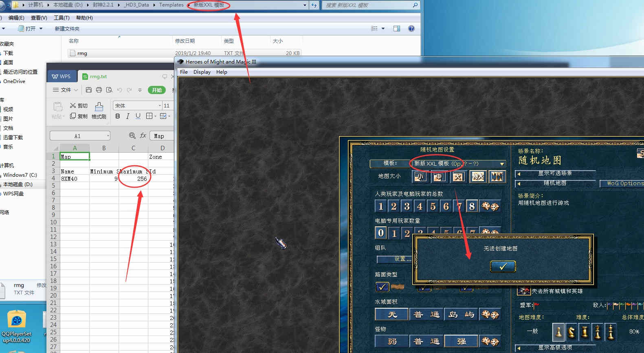The image size is (644, 353).
Task: Set computer-only players to 1
Action: [x=394, y=233]
